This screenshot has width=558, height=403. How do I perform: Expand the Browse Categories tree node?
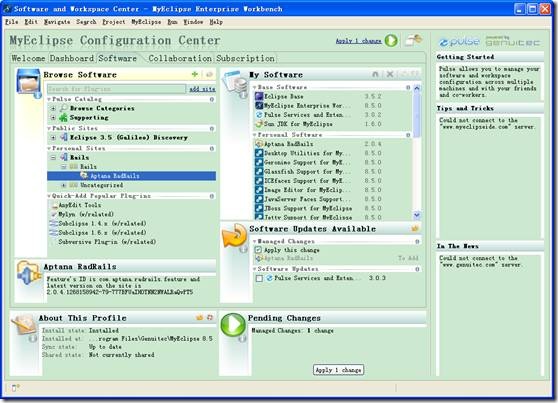[53, 108]
